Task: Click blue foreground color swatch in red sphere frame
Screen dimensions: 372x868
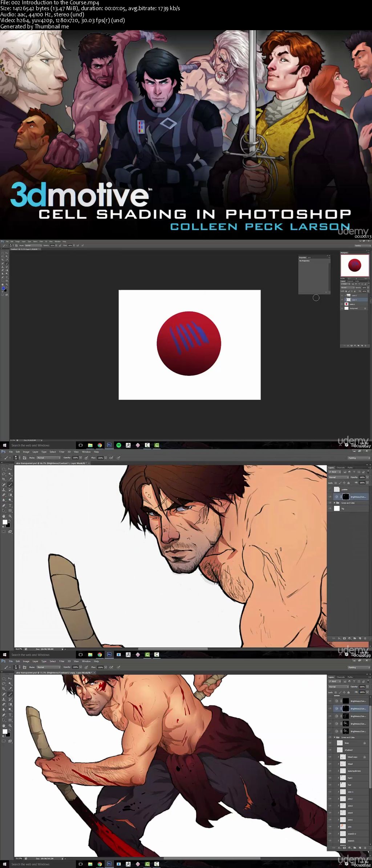Action: click(x=3, y=289)
